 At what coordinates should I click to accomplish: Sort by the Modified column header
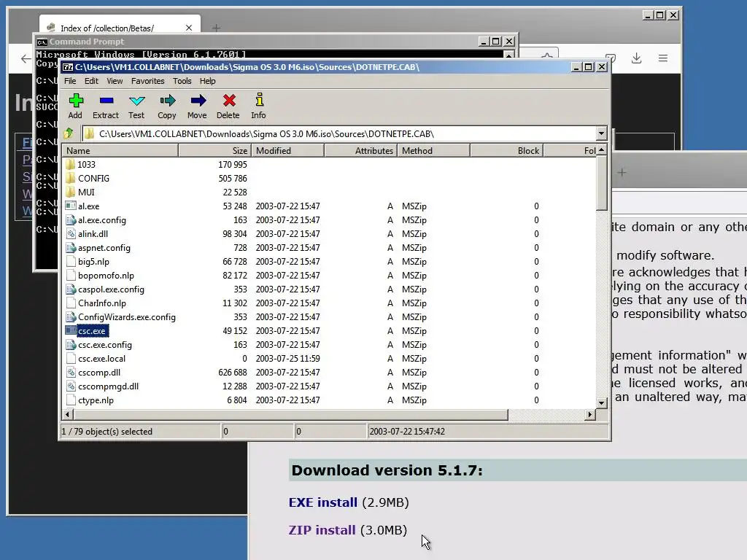pos(287,150)
